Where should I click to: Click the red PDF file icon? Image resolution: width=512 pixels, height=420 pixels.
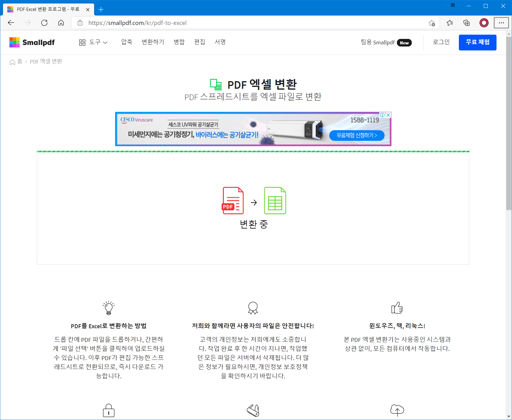(233, 201)
